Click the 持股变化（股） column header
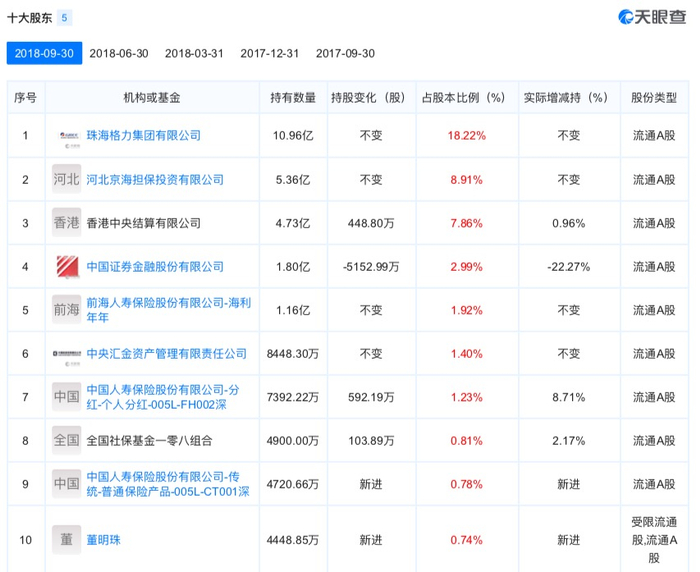Screen dimensions: 700x572 tap(371, 97)
